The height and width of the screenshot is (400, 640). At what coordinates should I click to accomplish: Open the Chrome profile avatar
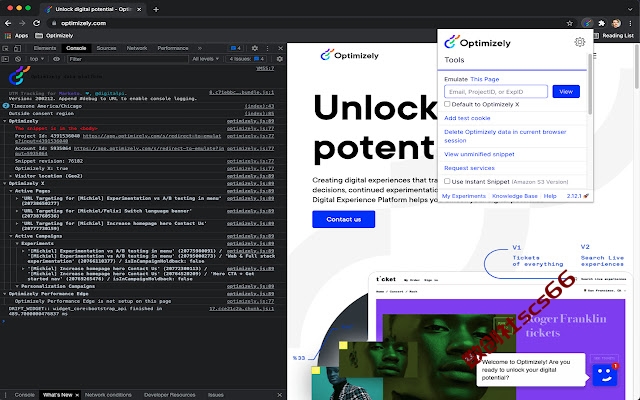coord(616,23)
